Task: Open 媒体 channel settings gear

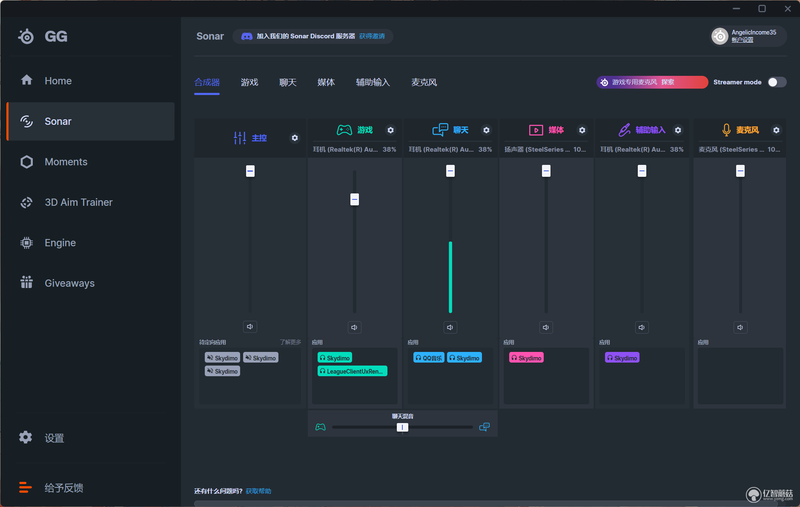Action: click(x=582, y=130)
